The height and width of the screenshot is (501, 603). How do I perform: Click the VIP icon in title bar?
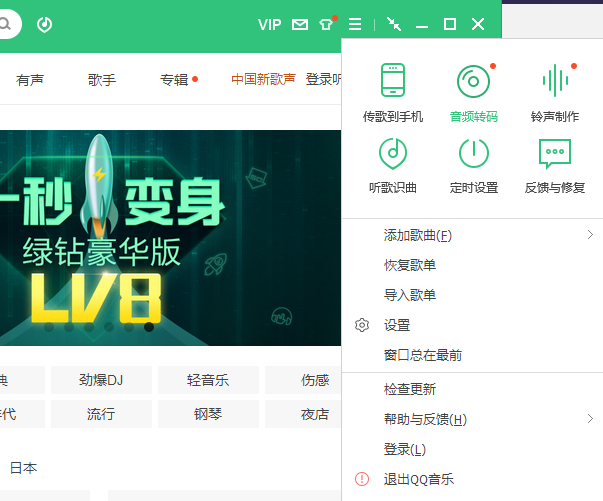click(x=269, y=25)
